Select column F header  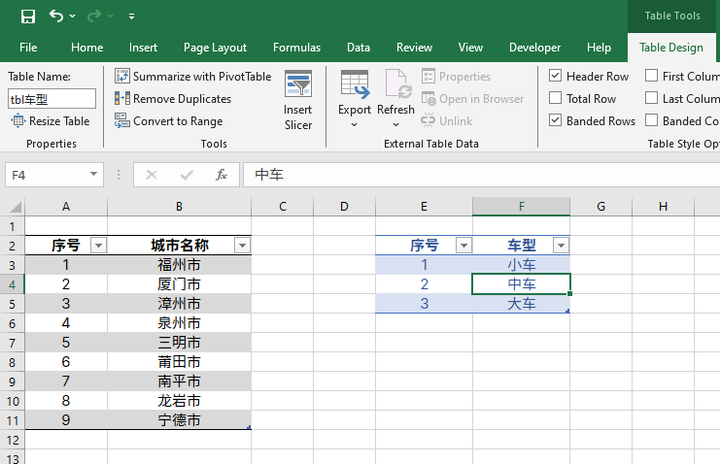click(521, 207)
